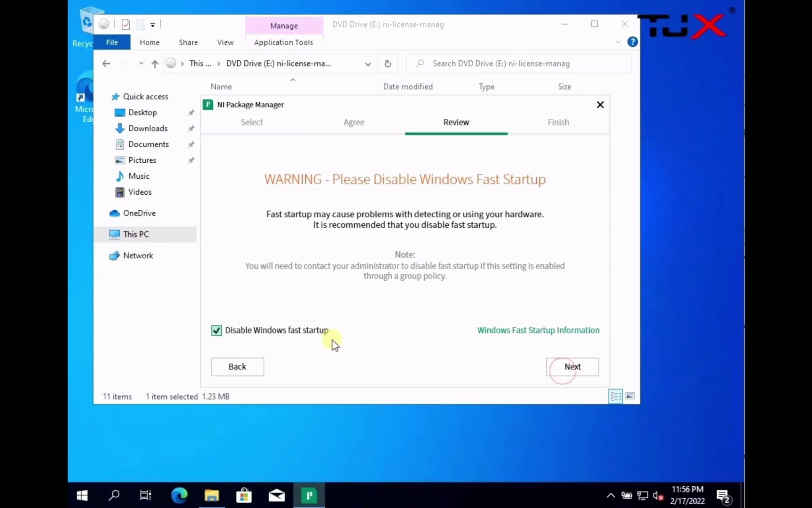Expand the address bar history dropdown
The image size is (812, 508).
pyautogui.click(x=368, y=64)
